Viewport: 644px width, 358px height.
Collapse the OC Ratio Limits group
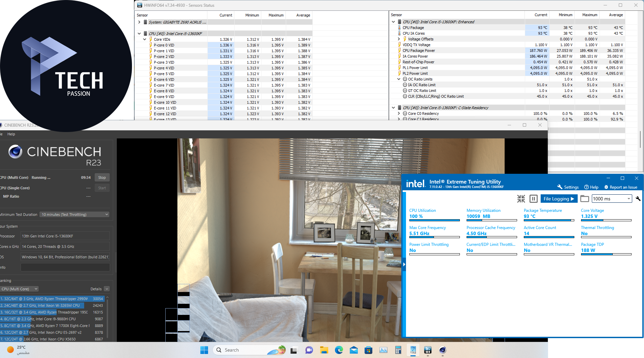(399, 79)
